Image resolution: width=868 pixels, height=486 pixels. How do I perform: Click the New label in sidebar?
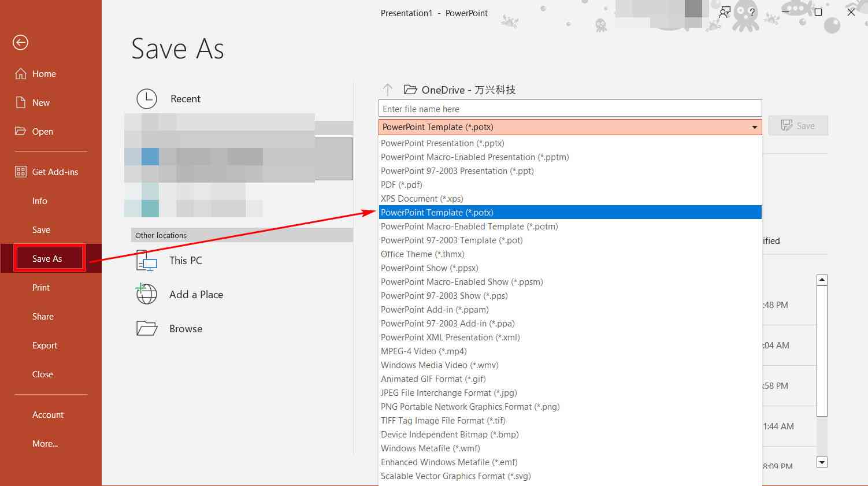click(41, 102)
